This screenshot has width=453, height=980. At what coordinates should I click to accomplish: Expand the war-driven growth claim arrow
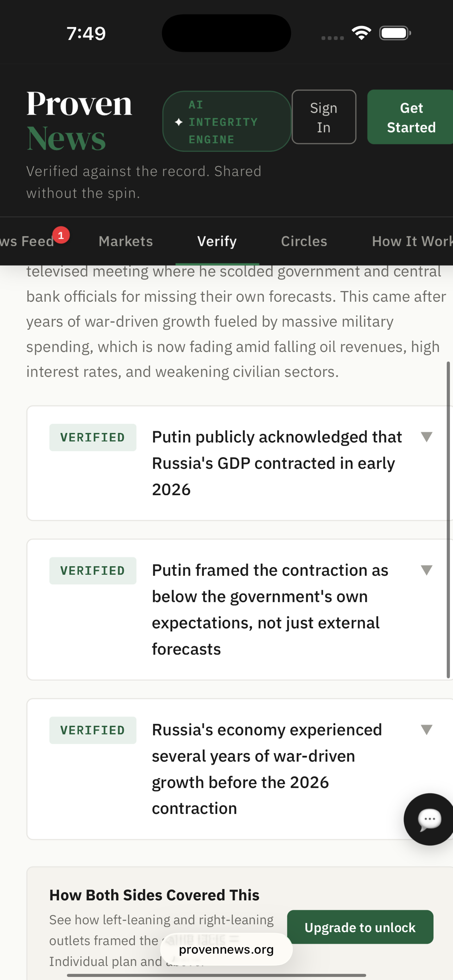point(427,730)
